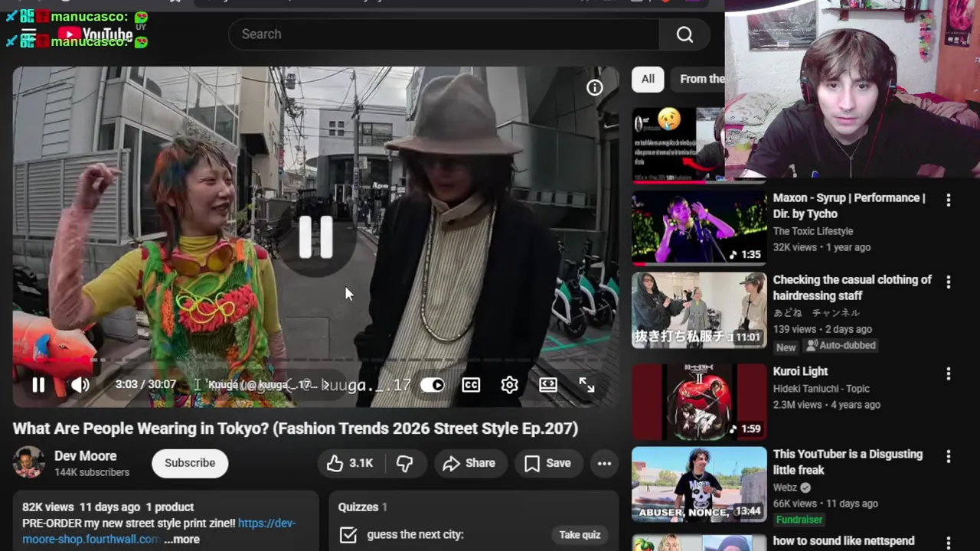Screen dimensions: 980x551
Task: Open Dev Moore channel avatar
Action: click(28, 463)
